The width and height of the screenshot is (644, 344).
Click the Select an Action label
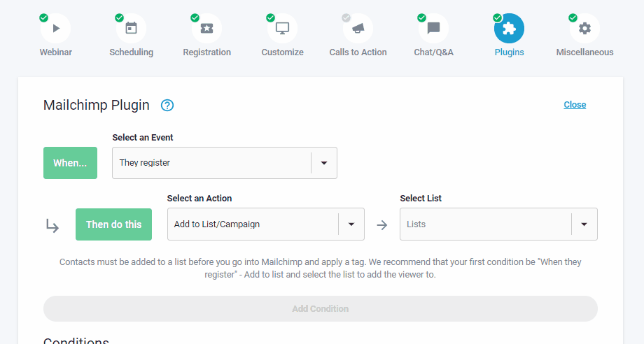(199, 198)
